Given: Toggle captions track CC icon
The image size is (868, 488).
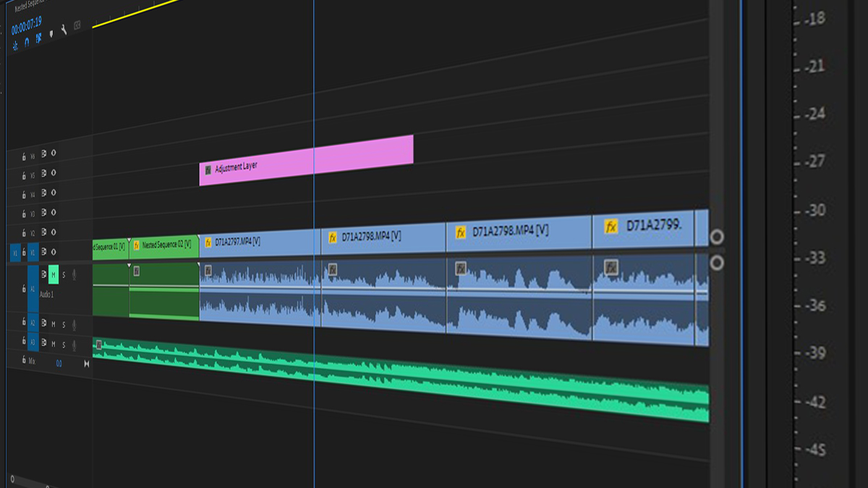Looking at the screenshot, I should tap(77, 25).
